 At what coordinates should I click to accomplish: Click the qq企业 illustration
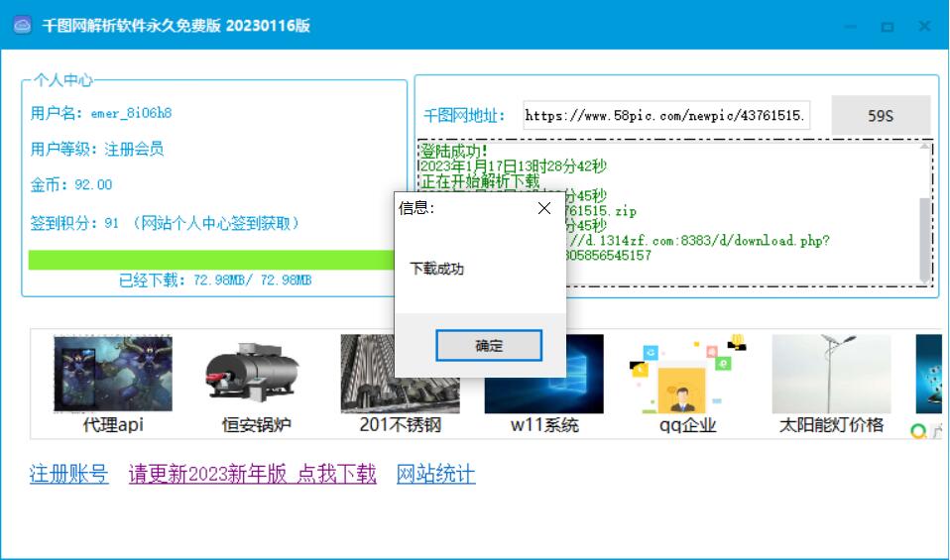point(687,374)
